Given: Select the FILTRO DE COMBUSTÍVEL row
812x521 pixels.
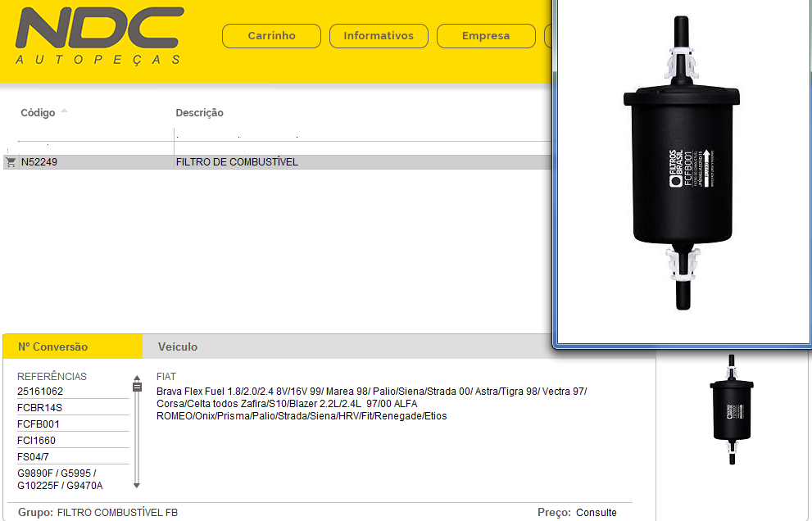Looking at the screenshot, I should coord(277,162).
